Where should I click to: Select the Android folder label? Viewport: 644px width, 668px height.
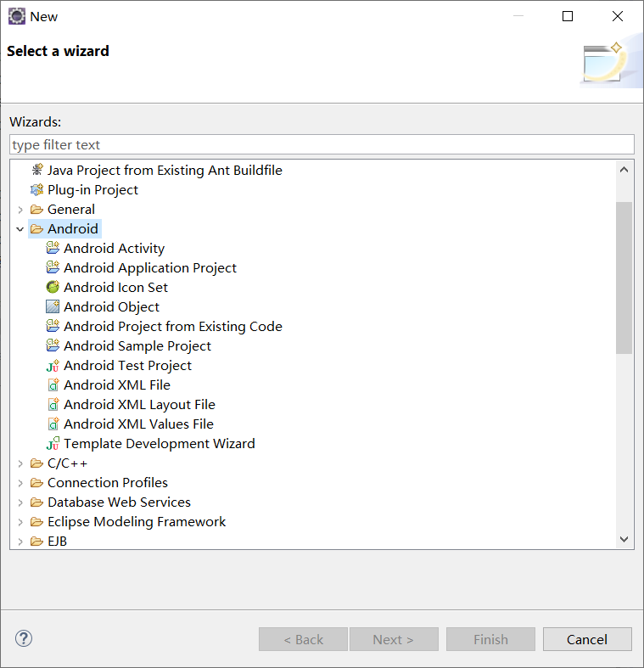tap(73, 229)
